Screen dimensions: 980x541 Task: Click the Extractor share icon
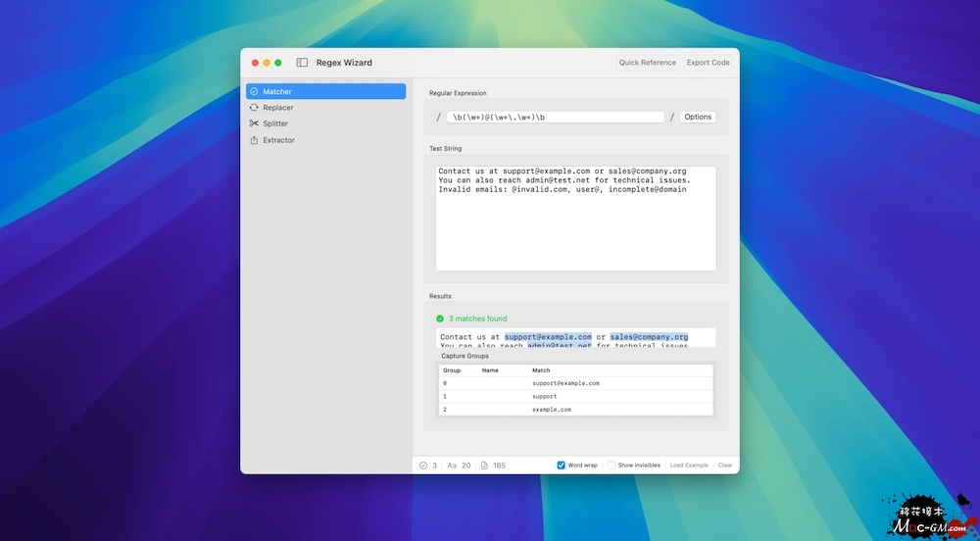[254, 140]
